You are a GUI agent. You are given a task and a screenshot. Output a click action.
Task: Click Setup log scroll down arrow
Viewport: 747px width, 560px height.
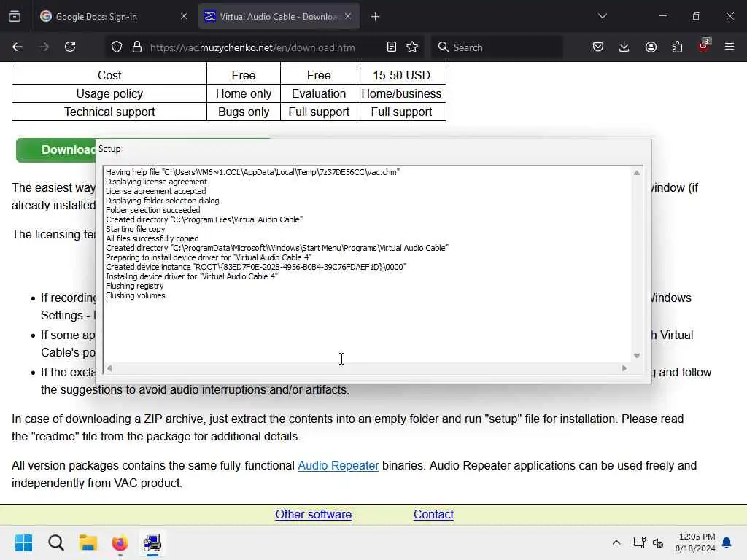636,356
